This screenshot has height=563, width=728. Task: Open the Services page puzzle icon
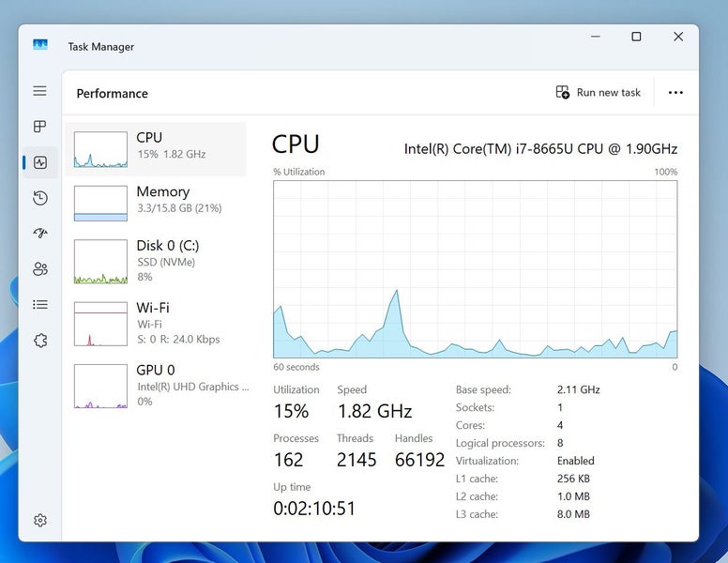pyautogui.click(x=40, y=340)
